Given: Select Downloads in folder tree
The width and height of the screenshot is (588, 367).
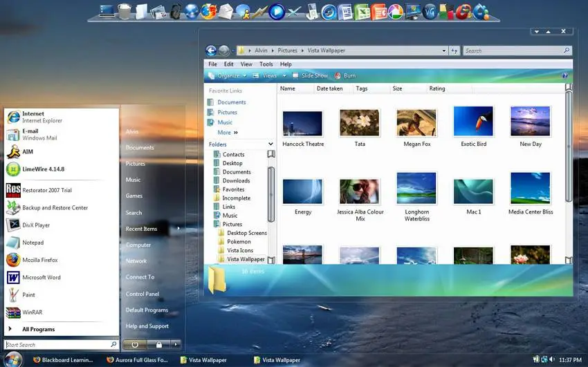Looking at the screenshot, I should tap(237, 181).
